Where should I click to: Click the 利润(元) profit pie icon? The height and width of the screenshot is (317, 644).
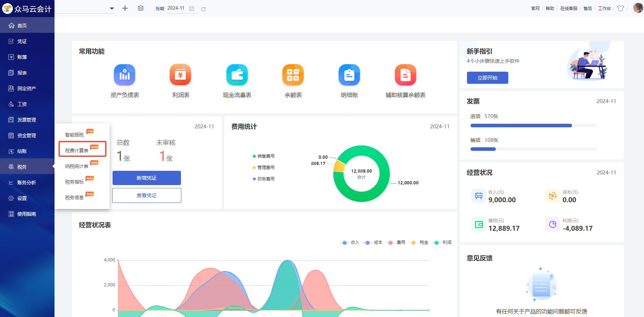coord(553,224)
